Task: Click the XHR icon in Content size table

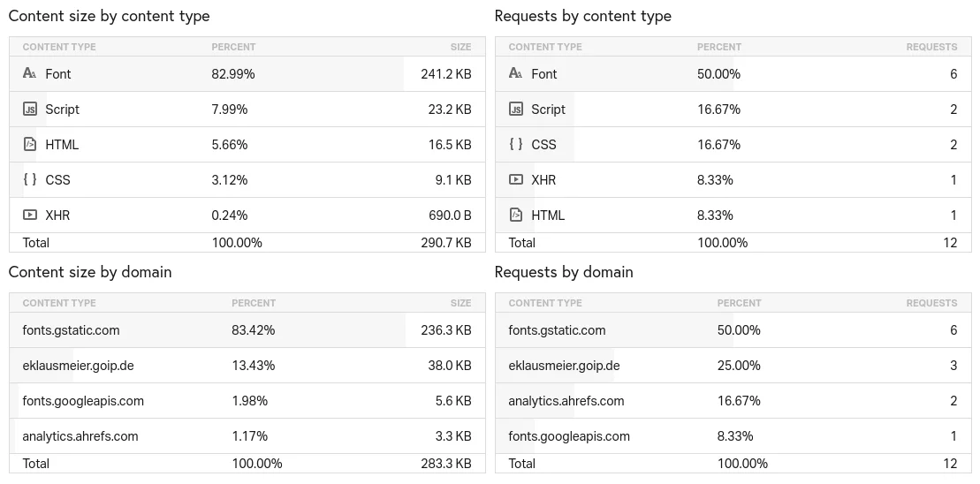Action: [x=30, y=215]
